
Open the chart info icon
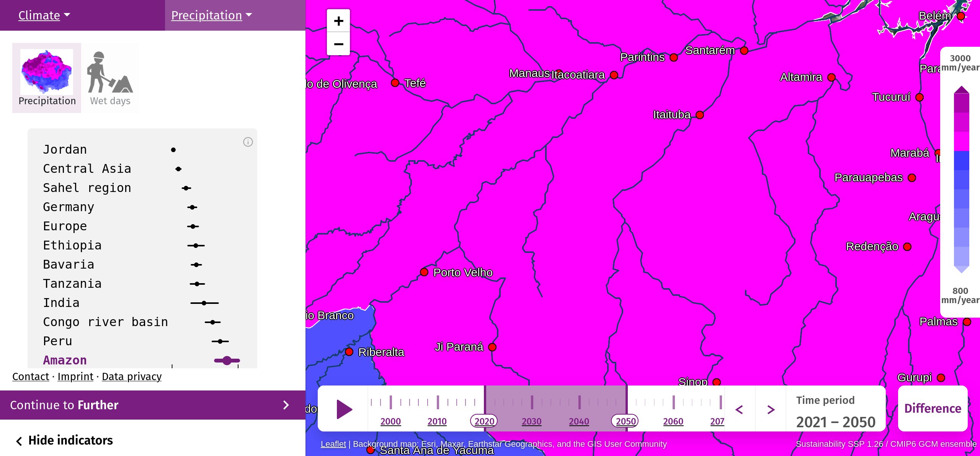[248, 142]
